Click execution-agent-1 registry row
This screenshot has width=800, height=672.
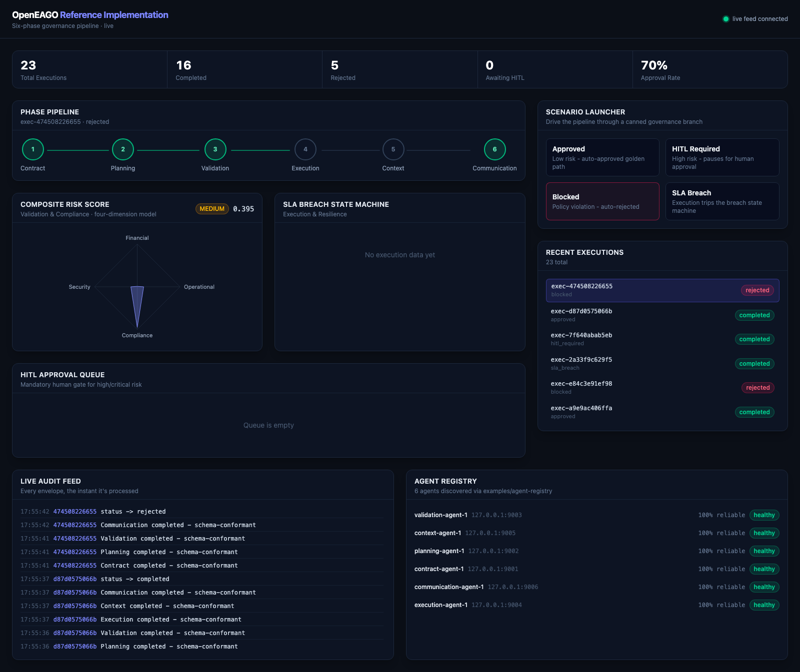tap(597, 605)
